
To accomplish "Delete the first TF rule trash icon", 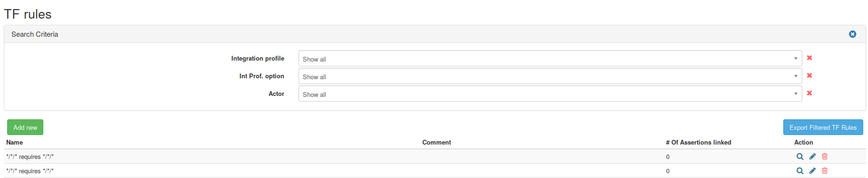I will pyautogui.click(x=825, y=157).
